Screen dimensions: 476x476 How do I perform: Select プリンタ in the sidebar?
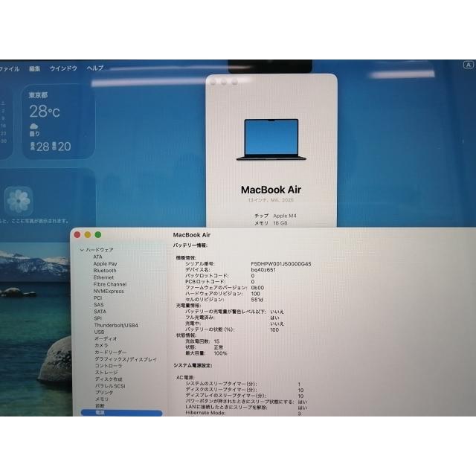104,393
